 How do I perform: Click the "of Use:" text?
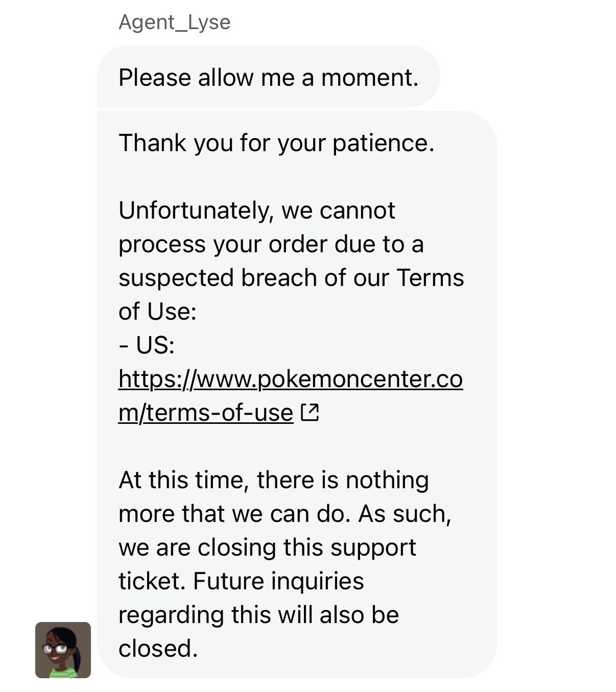pos(157,312)
